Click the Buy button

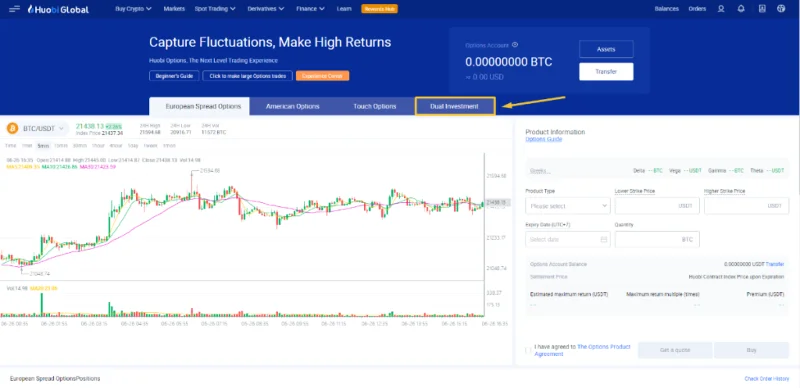coord(751,350)
